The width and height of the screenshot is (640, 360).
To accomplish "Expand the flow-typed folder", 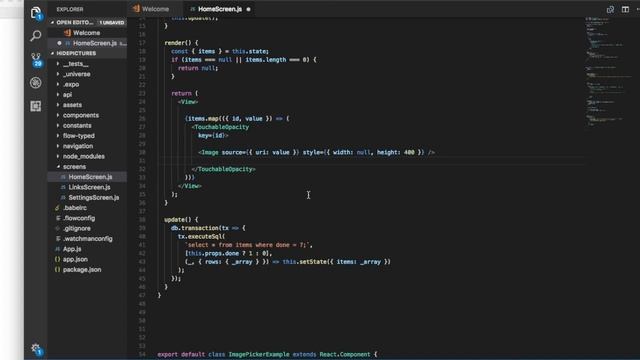I will pos(88,136).
